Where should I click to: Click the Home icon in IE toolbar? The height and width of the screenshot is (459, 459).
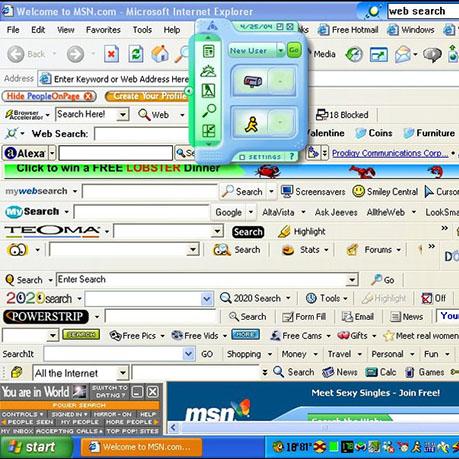[160, 54]
